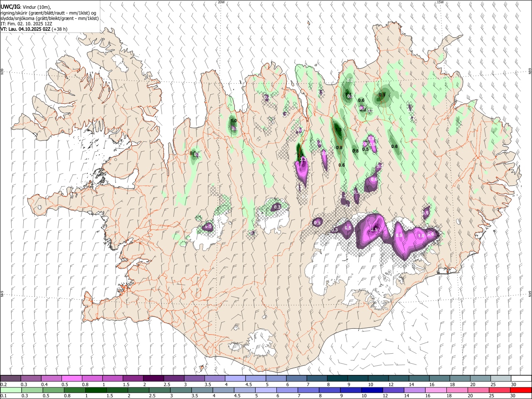This screenshot has height=399, width=532.
Task: Click the light lavender 4 swatch, top legend row
Action: point(235,379)
